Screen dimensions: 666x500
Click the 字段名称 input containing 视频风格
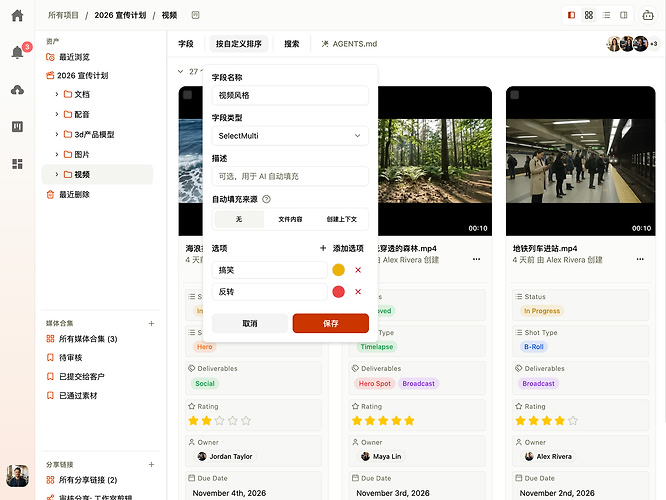click(290, 96)
